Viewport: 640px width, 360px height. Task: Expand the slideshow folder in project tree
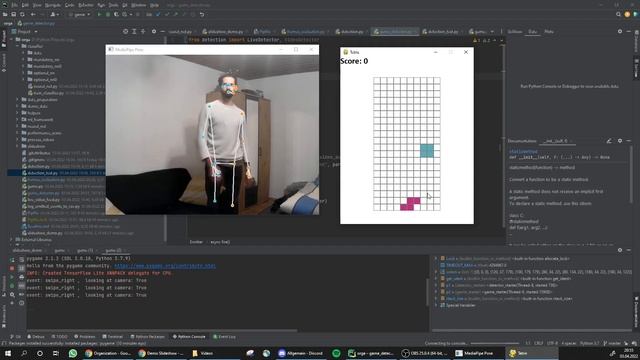pos(18,146)
